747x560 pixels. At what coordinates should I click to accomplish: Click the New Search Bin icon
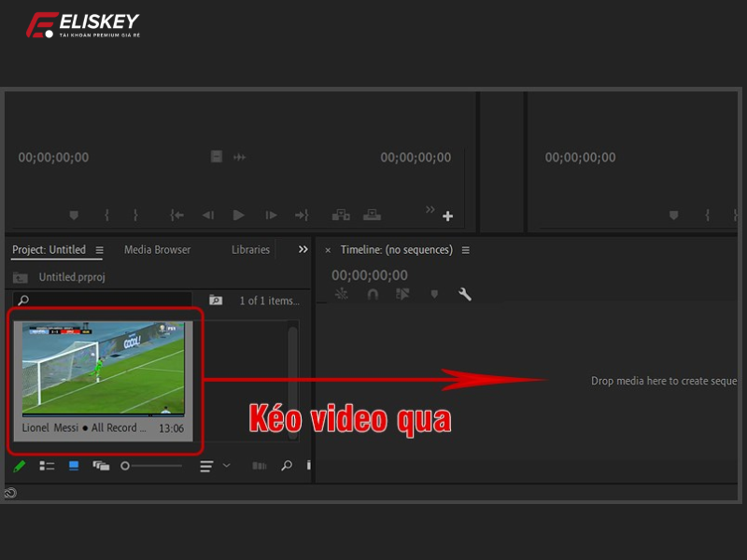coord(216,301)
